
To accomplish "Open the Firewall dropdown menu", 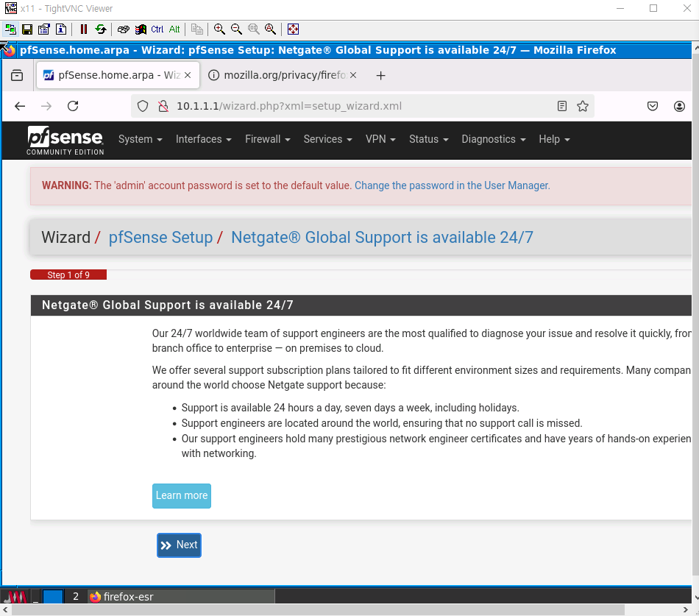I will pos(268,140).
